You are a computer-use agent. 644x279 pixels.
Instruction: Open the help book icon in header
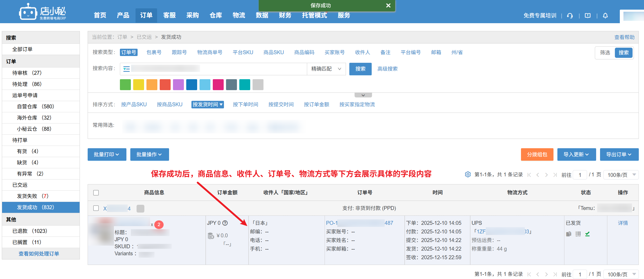[588, 16]
